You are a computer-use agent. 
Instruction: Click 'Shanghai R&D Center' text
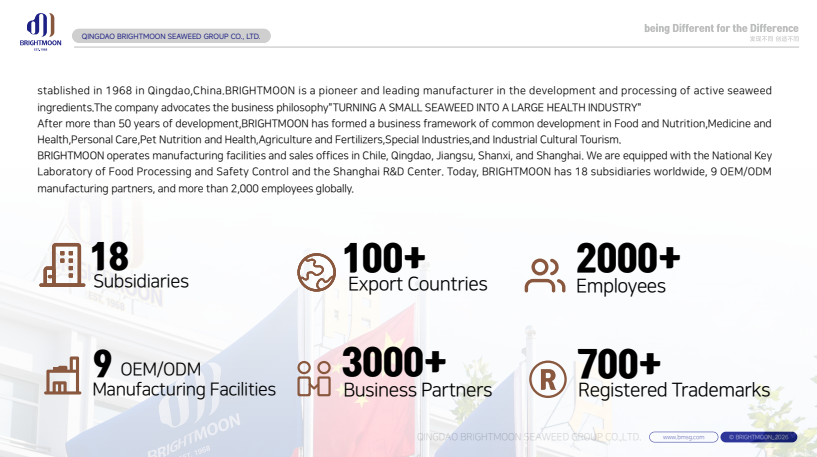tap(388, 172)
